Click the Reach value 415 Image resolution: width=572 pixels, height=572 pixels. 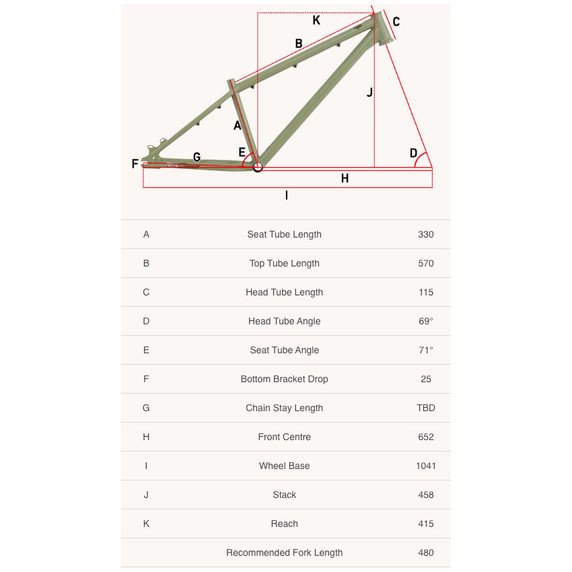click(x=426, y=524)
